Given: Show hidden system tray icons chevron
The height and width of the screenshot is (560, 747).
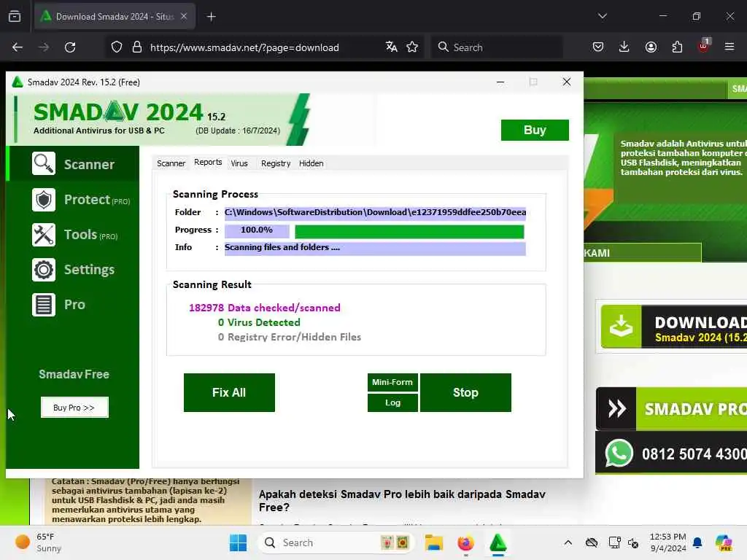Looking at the screenshot, I should pyautogui.click(x=568, y=542).
